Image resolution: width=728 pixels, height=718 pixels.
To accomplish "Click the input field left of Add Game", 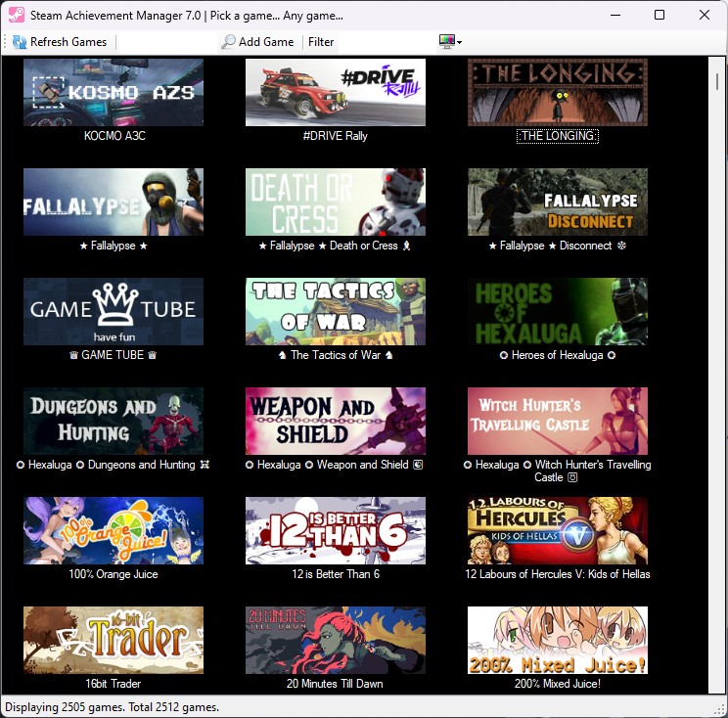I will pos(166,42).
